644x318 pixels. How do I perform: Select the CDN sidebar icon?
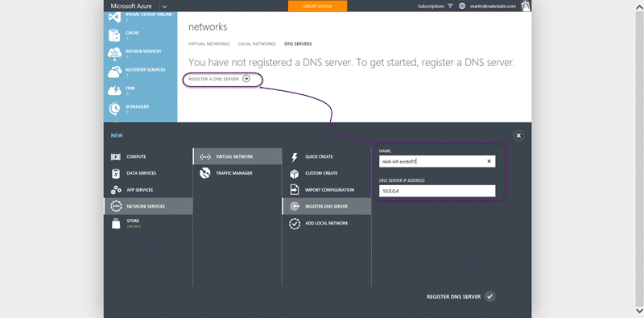click(114, 90)
